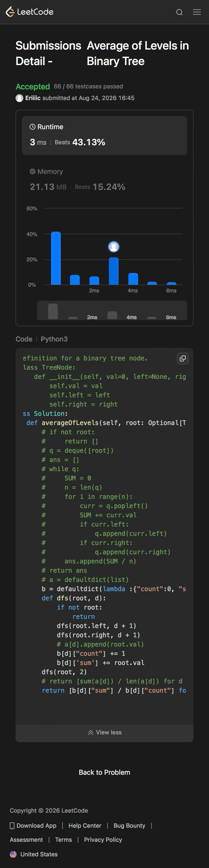Open the Average of Levels in Binary Tree link

click(x=138, y=53)
